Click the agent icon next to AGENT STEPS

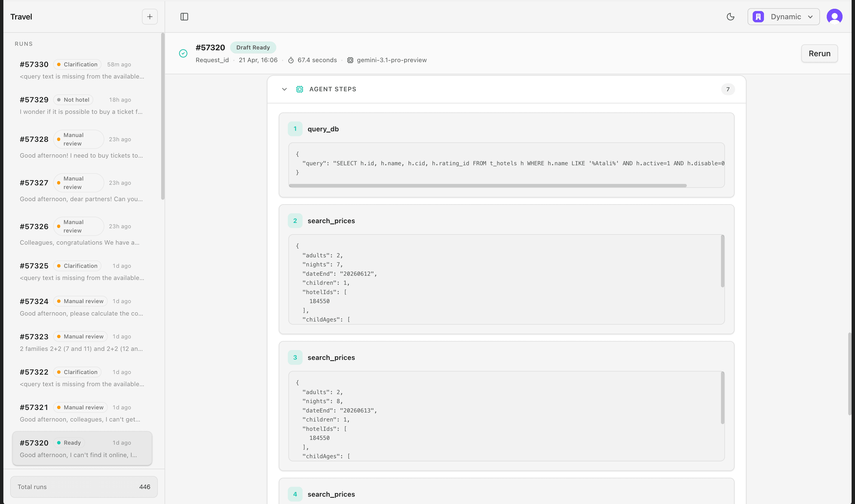pos(299,89)
